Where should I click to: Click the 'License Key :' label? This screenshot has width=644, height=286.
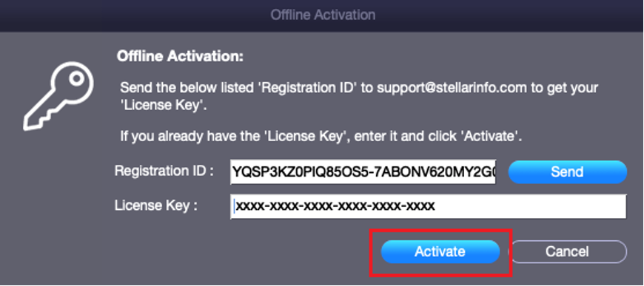156,205
